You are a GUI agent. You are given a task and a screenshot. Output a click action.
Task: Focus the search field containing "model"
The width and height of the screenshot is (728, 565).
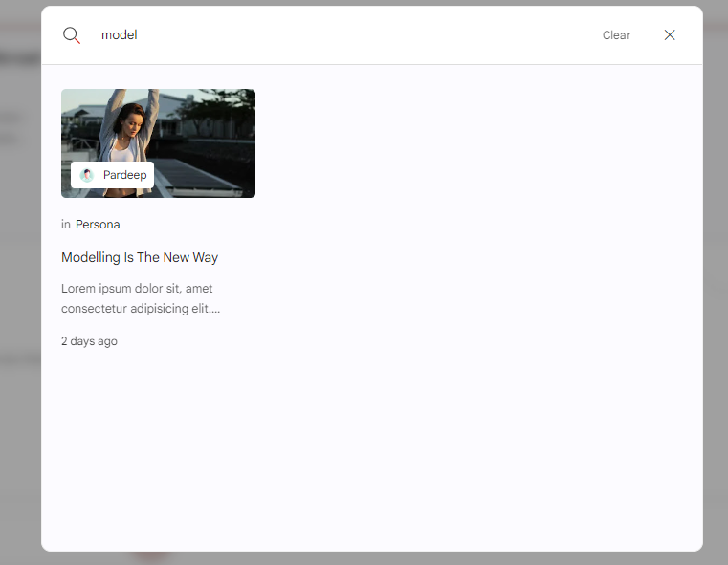[343, 35]
